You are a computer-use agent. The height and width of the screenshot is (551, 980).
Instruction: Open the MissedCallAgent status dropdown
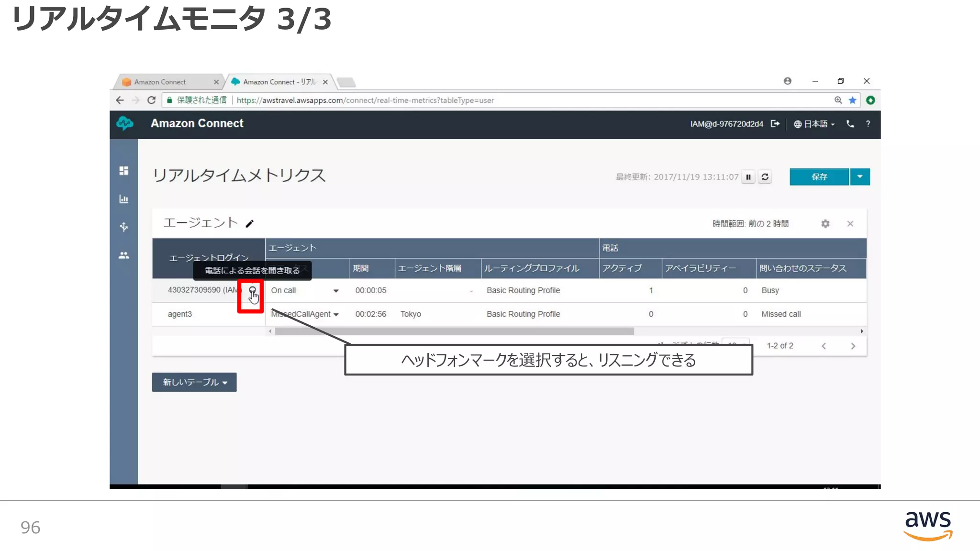click(x=336, y=314)
